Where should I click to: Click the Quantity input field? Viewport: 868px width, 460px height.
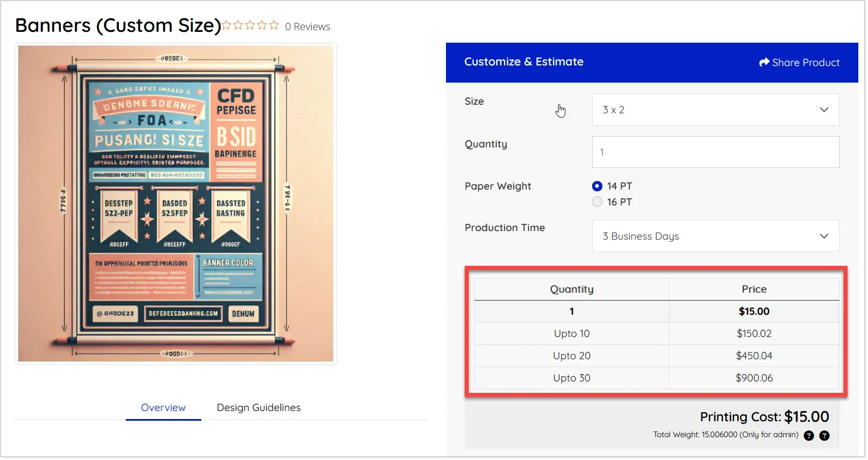pyautogui.click(x=716, y=152)
